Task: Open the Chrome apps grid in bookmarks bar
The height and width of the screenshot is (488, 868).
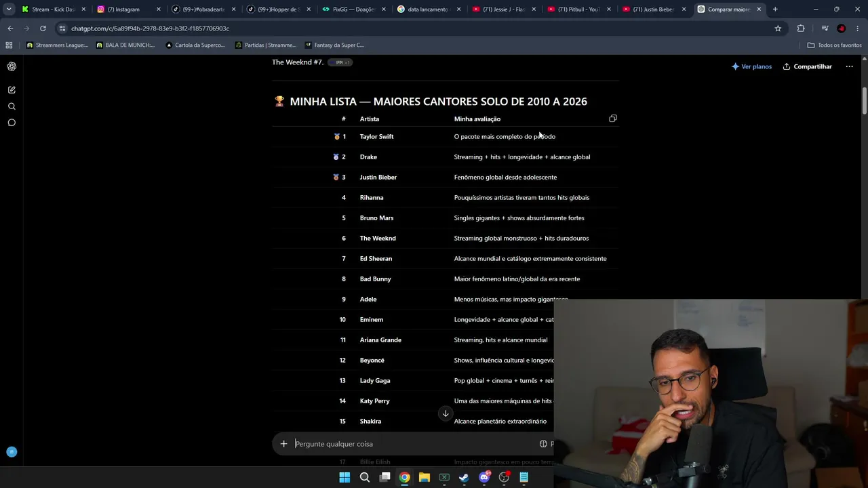Action: 9,45
